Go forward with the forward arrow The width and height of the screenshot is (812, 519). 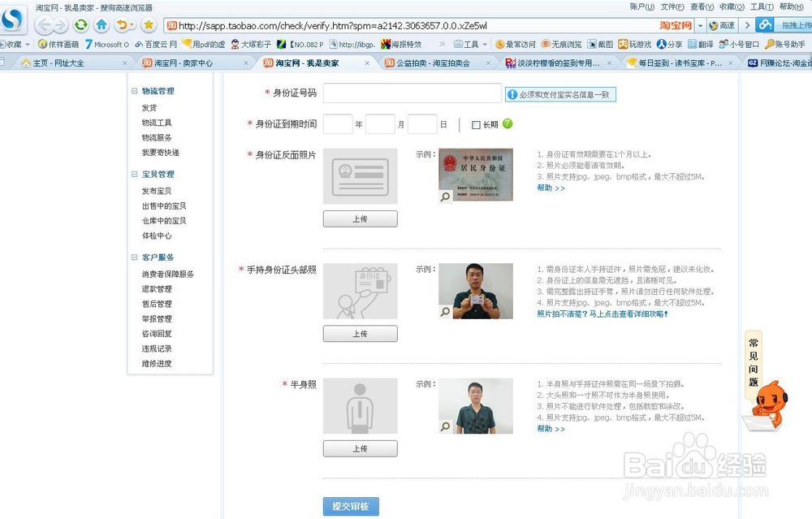click(61, 24)
